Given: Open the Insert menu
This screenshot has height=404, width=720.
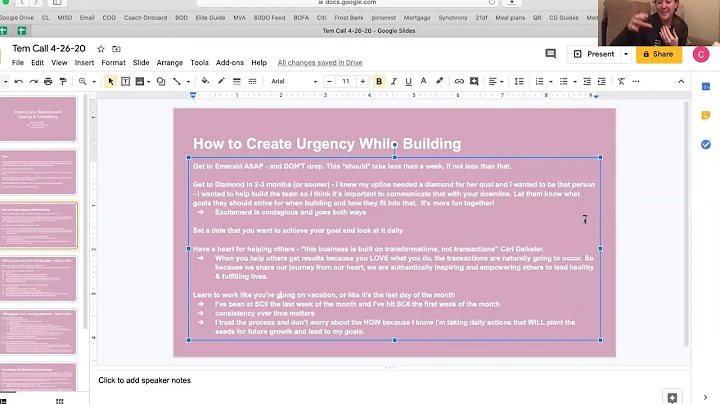Looking at the screenshot, I should [84, 62].
